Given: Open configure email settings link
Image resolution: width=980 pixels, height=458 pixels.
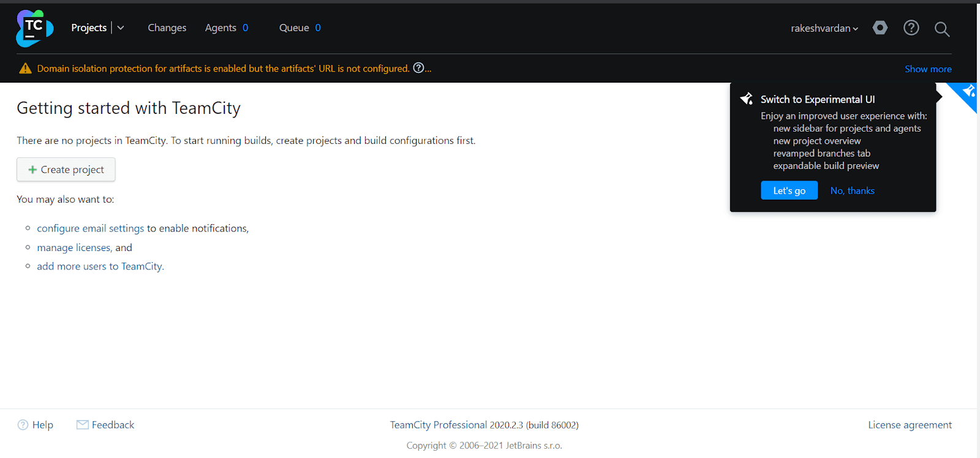Looking at the screenshot, I should click(91, 228).
